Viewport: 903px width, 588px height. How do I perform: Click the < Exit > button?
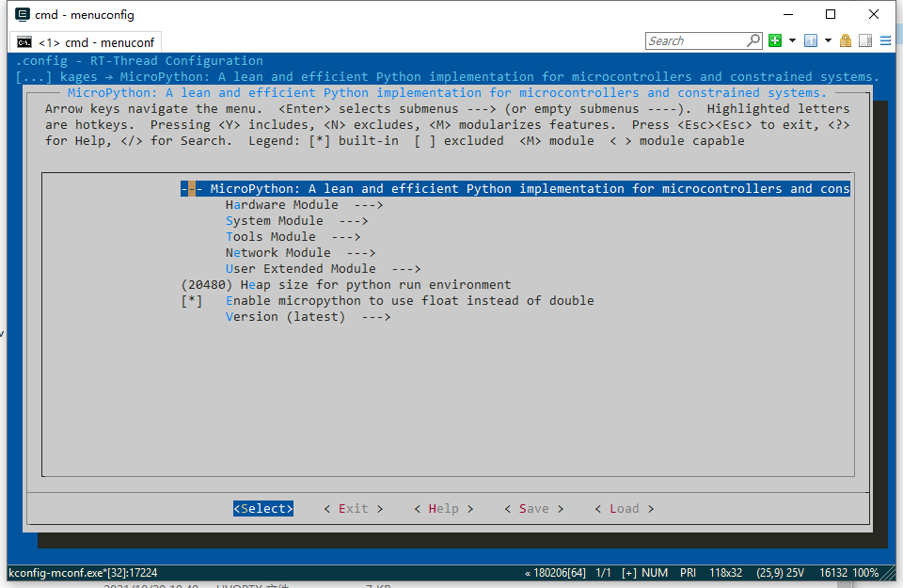click(354, 509)
